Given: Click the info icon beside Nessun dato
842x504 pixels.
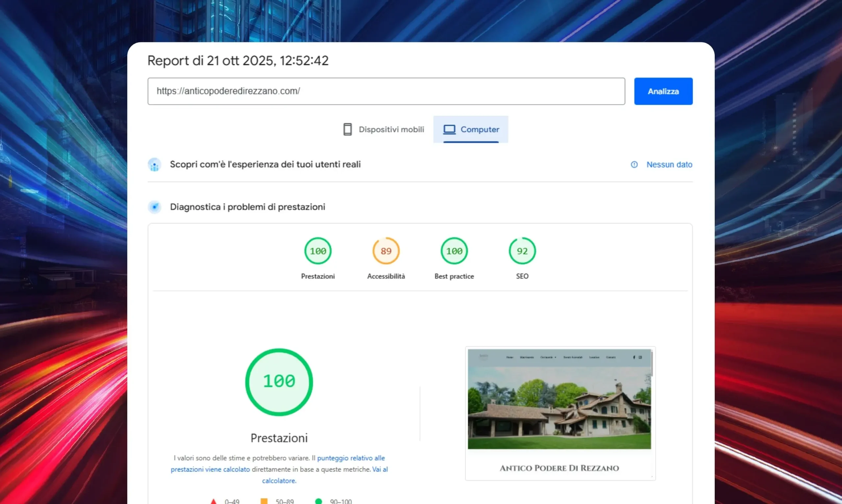Looking at the screenshot, I should point(634,165).
